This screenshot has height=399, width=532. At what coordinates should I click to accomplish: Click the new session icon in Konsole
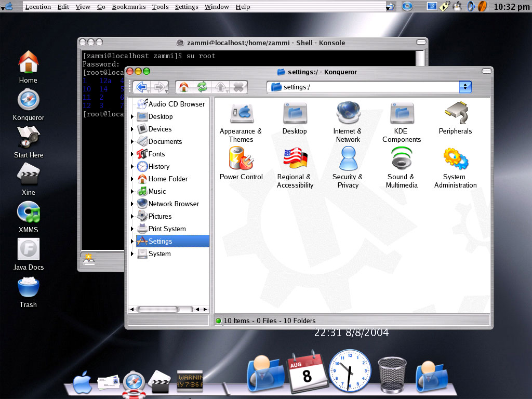point(89,260)
